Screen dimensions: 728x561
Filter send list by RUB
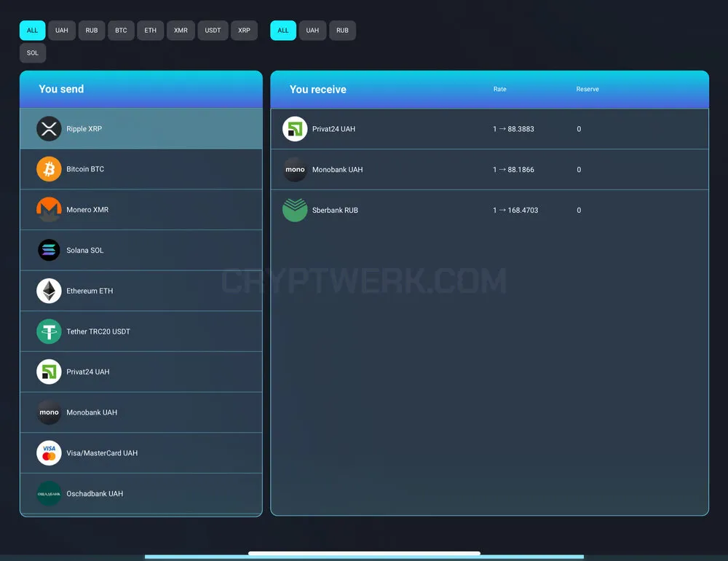(92, 30)
